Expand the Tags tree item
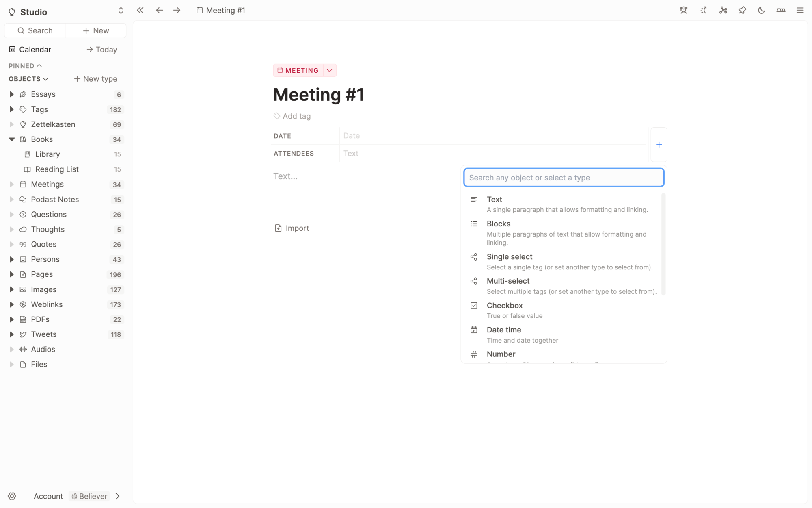The image size is (812, 508). [11, 109]
